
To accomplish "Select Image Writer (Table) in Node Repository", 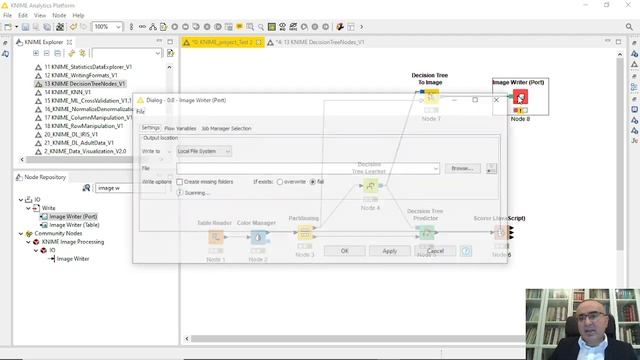I will [x=74, y=225].
